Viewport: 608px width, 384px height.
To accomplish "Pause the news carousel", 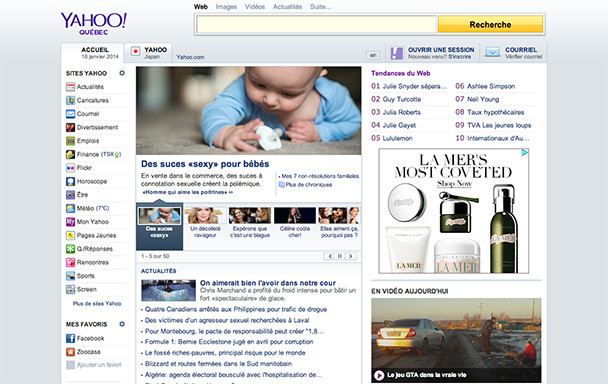I will click(x=340, y=256).
